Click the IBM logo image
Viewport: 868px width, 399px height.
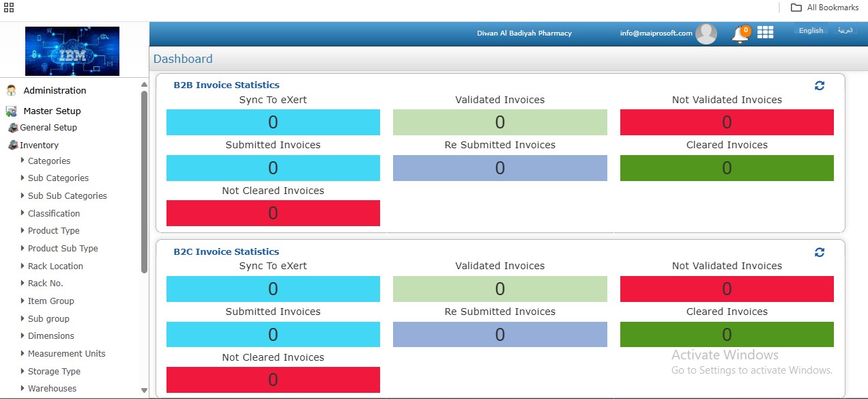pos(72,51)
